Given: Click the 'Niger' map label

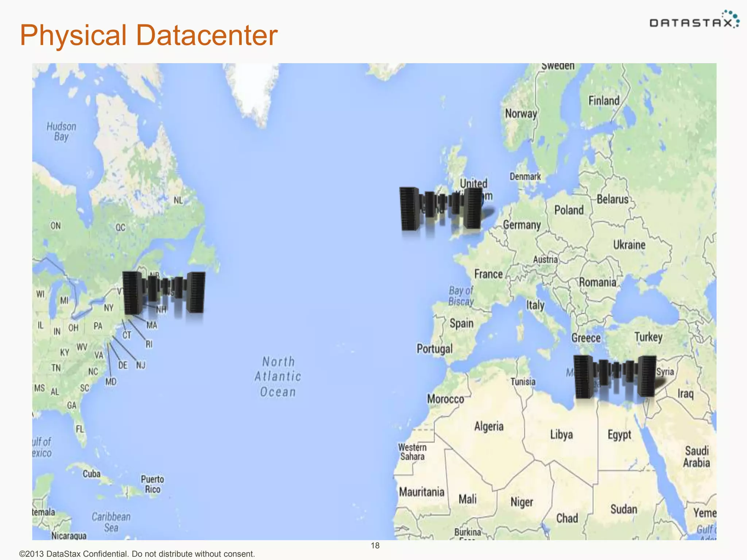Looking at the screenshot, I should pyautogui.click(x=522, y=502).
